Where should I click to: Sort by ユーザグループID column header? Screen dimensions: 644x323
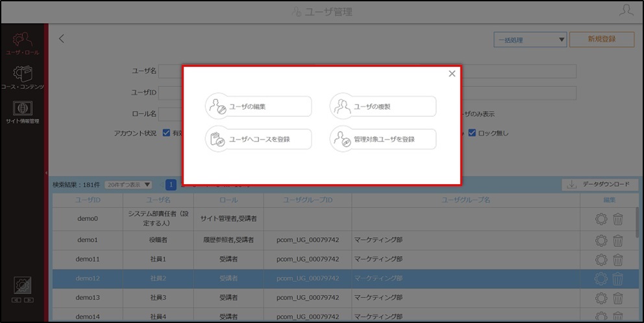point(308,200)
